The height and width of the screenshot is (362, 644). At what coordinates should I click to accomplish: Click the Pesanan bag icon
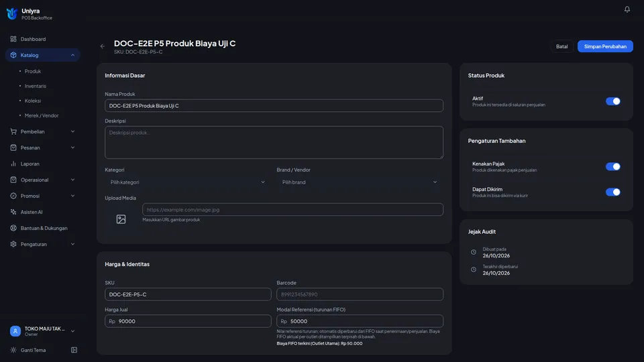coord(13,147)
